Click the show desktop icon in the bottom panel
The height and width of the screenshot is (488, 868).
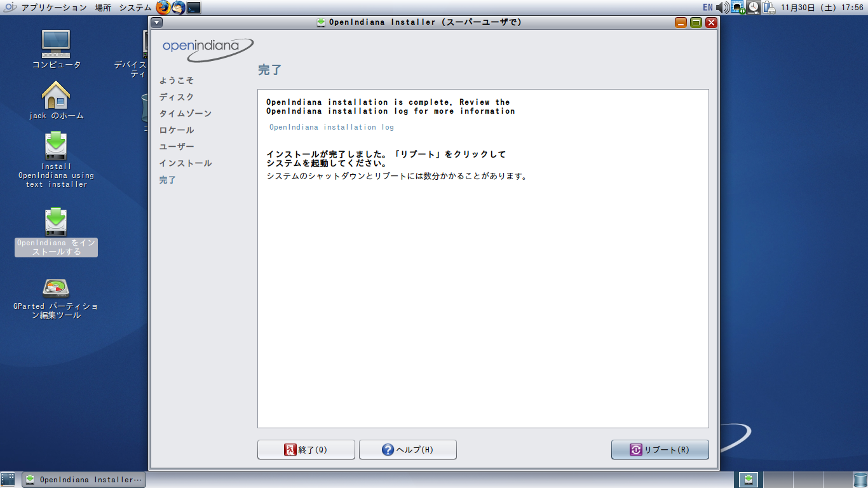coord(8,480)
